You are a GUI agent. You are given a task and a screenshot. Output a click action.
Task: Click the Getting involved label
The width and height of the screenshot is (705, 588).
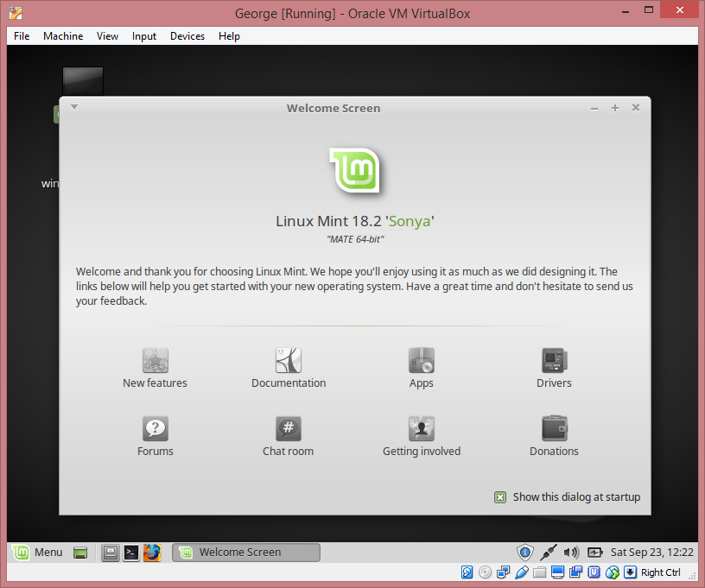422,452
